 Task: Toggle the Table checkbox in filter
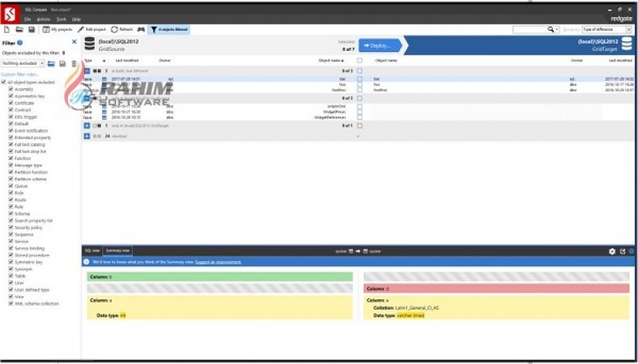coord(11,276)
